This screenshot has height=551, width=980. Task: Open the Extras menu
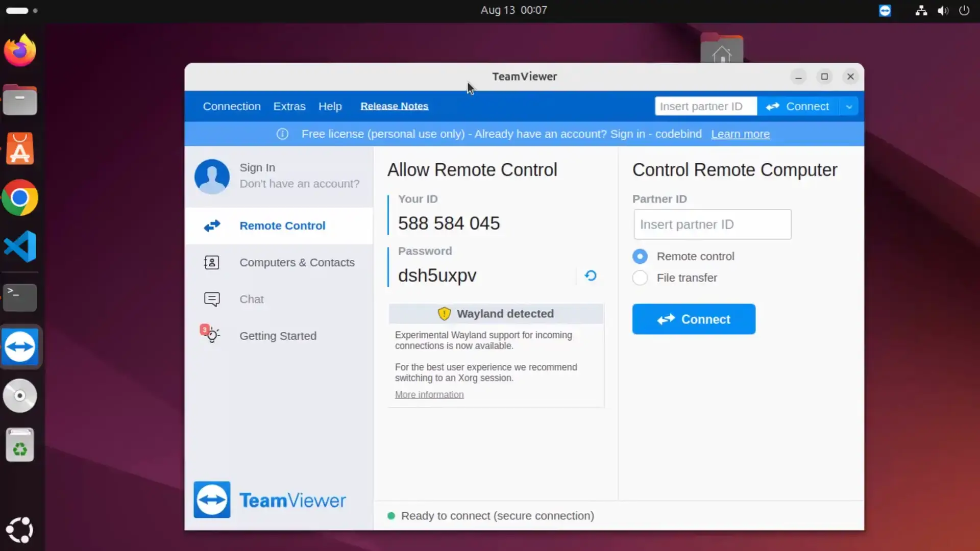click(x=289, y=106)
